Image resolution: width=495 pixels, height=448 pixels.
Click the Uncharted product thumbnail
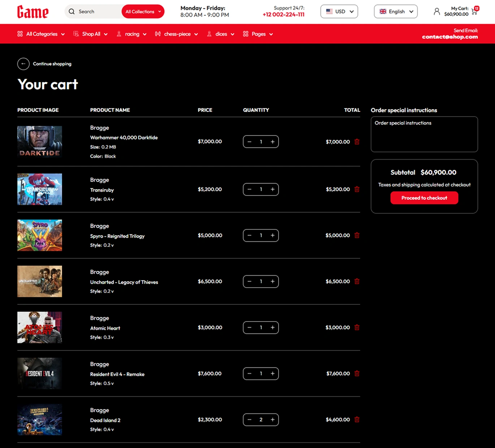coord(40,281)
